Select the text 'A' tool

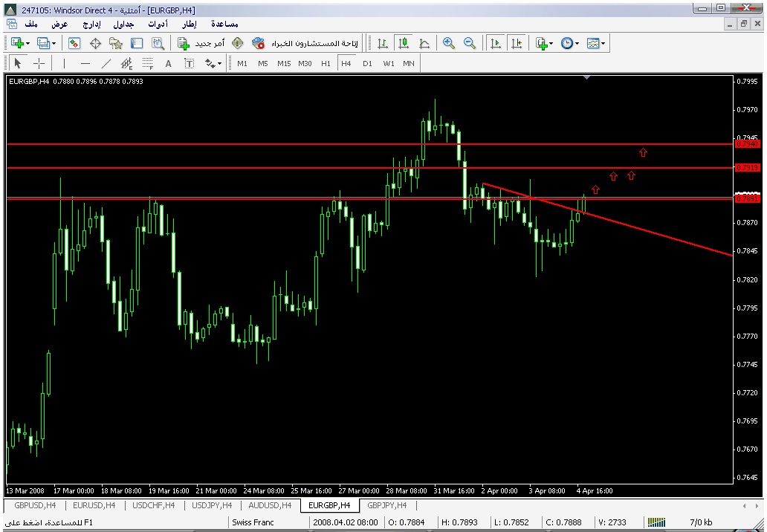click(168, 64)
